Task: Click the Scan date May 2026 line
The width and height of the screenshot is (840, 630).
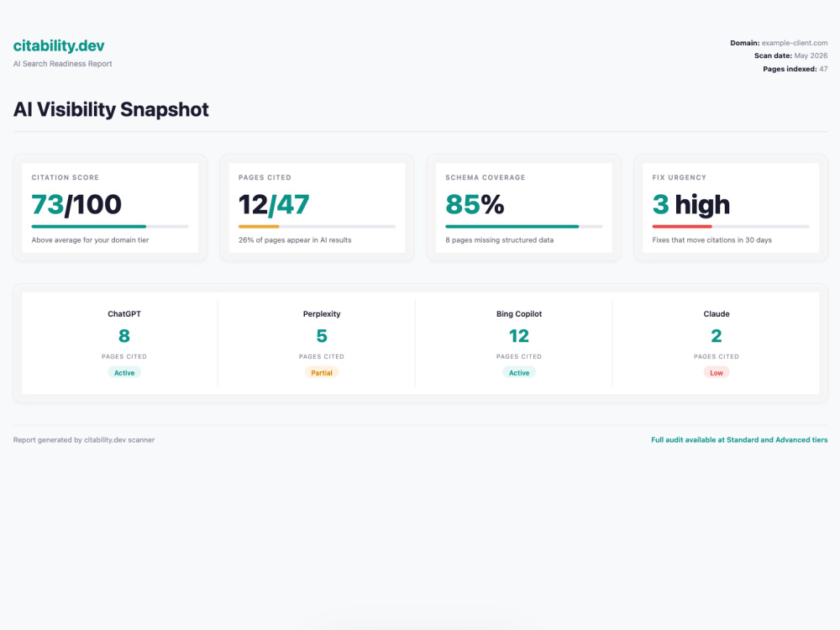Action: pyautogui.click(x=790, y=55)
